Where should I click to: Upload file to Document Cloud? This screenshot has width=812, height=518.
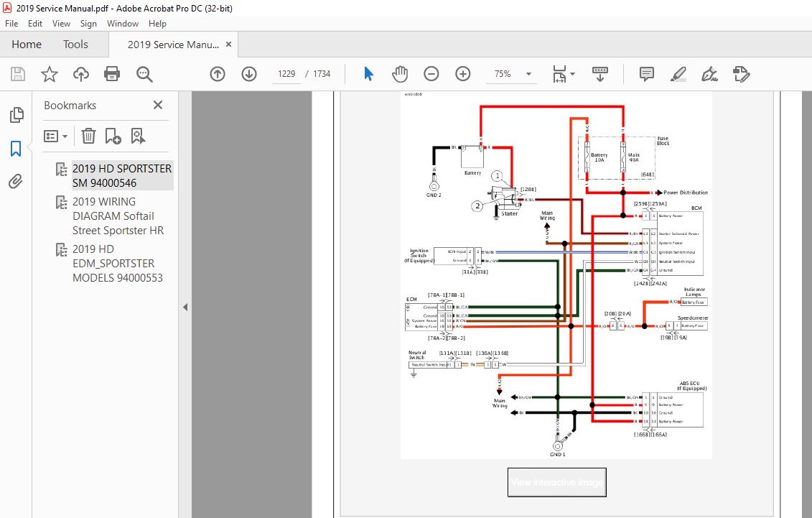[81, 74]
